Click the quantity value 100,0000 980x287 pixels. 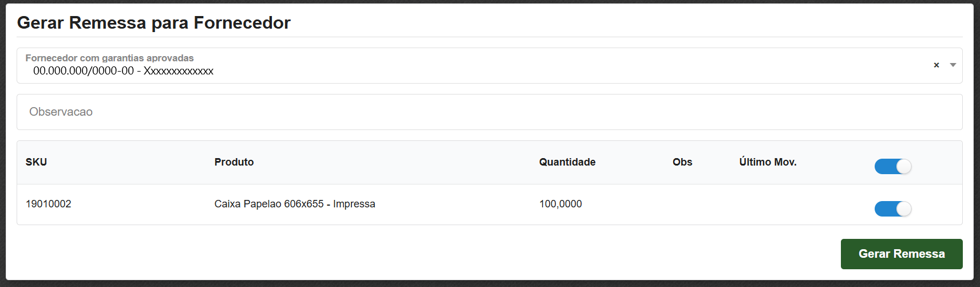coord(560,204)
